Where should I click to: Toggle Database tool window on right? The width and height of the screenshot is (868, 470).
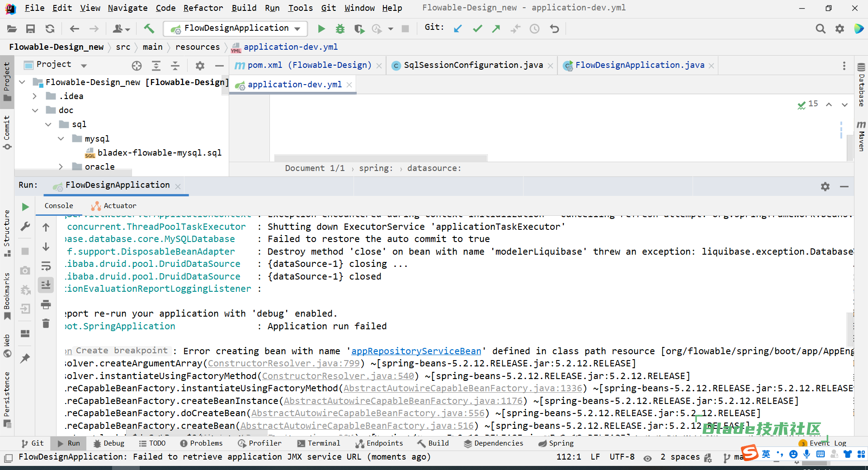[861, 84]
